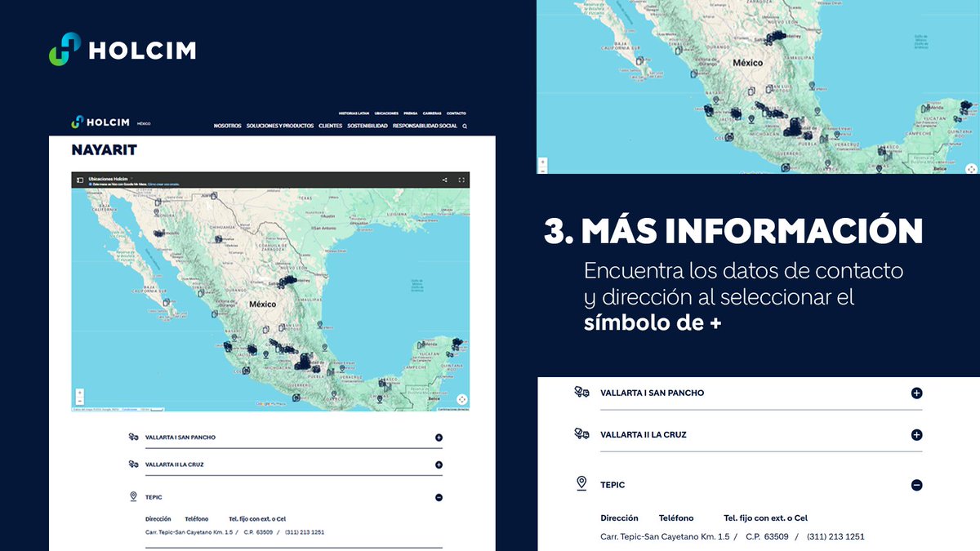Open the Clientes menu
Viewport: 980px width, 551px height.
331,127
